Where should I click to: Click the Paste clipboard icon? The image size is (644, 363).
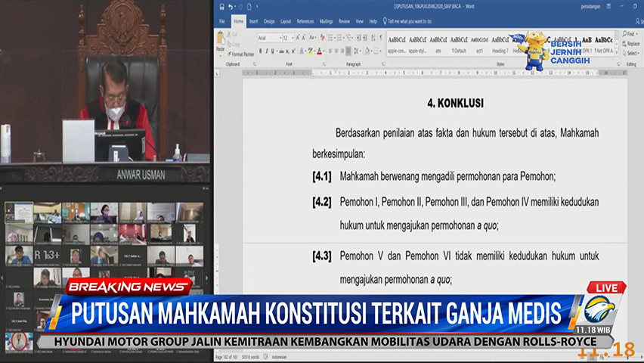(221, 38)
